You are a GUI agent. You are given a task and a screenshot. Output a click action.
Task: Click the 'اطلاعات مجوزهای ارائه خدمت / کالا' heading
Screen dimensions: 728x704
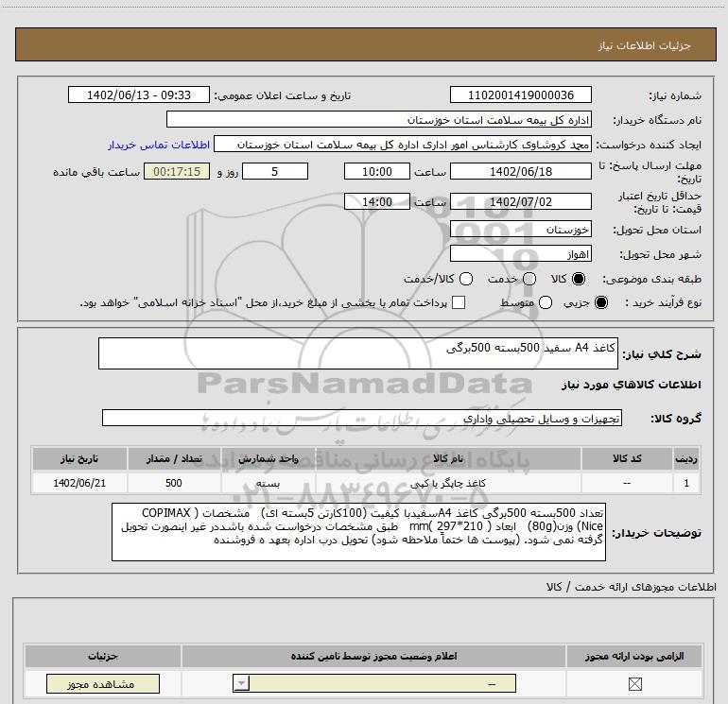(631, 587)
